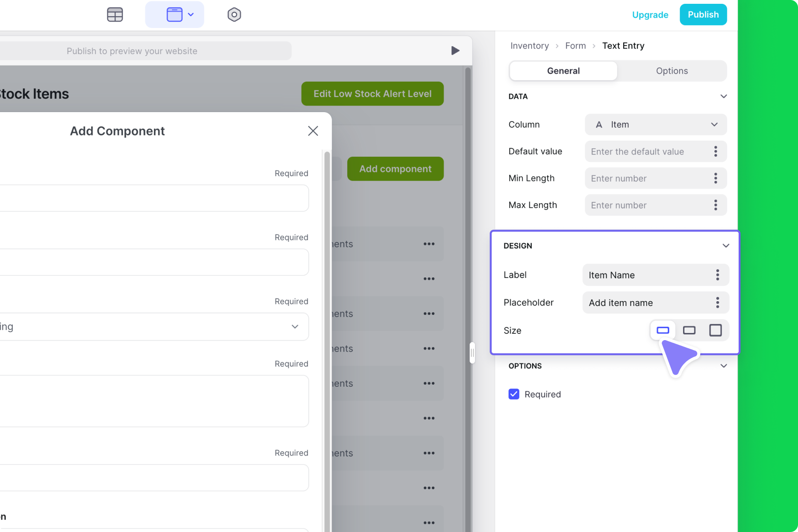
Task: Open the three-dot menu for Placeholder field
Action: [x=717, y=303]
